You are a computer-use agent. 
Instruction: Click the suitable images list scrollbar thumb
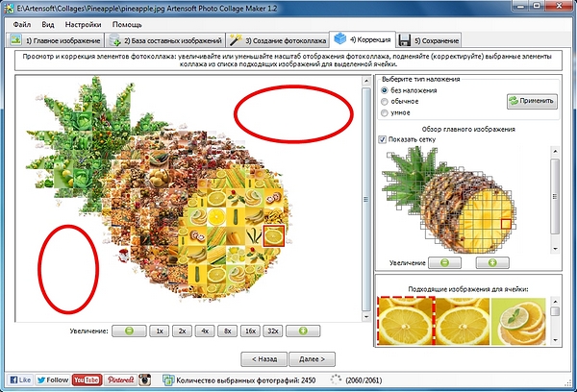tap(555, 312)
